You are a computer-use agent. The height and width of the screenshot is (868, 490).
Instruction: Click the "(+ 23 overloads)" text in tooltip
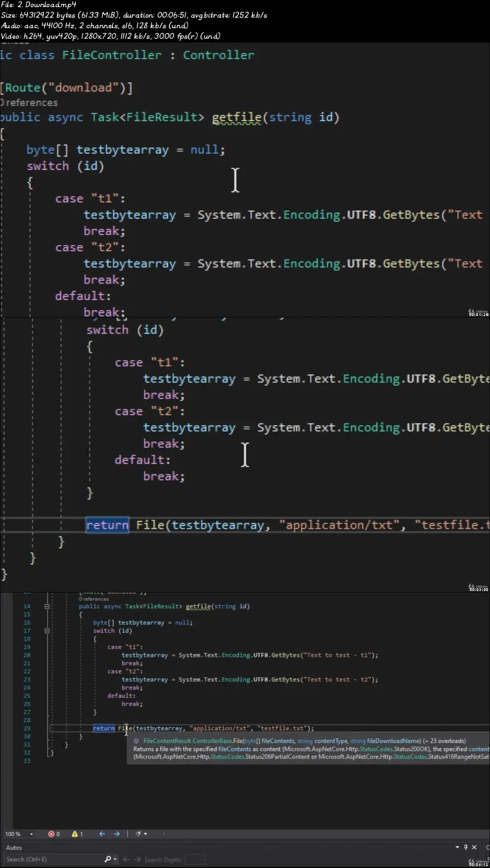tap(444, 741)
